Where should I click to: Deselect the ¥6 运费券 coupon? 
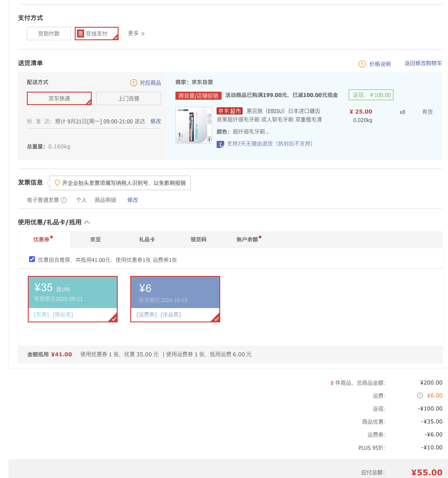pos(175,299)
